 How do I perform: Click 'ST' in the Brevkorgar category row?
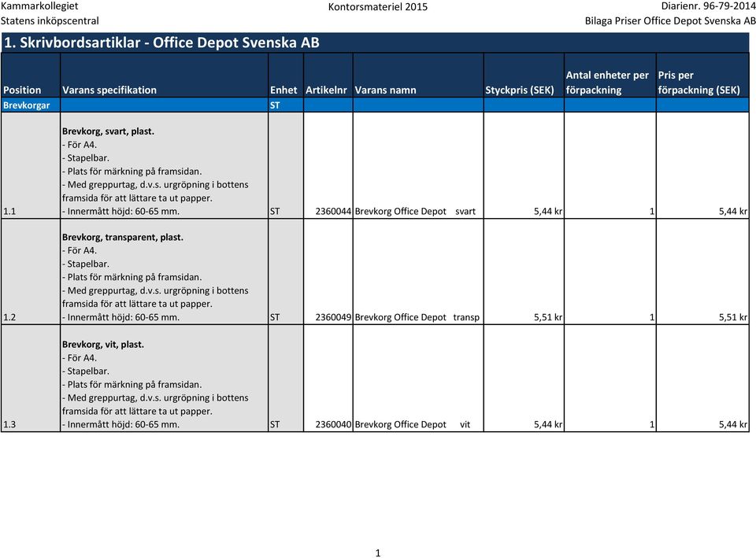click(275, 105)
